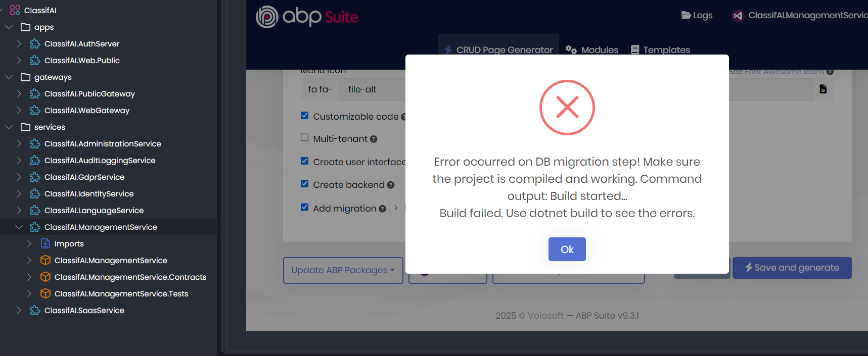This screenshot has width=868, height=356.
Task: Click the file icon beside menu icon field
Action: [823, 89]
